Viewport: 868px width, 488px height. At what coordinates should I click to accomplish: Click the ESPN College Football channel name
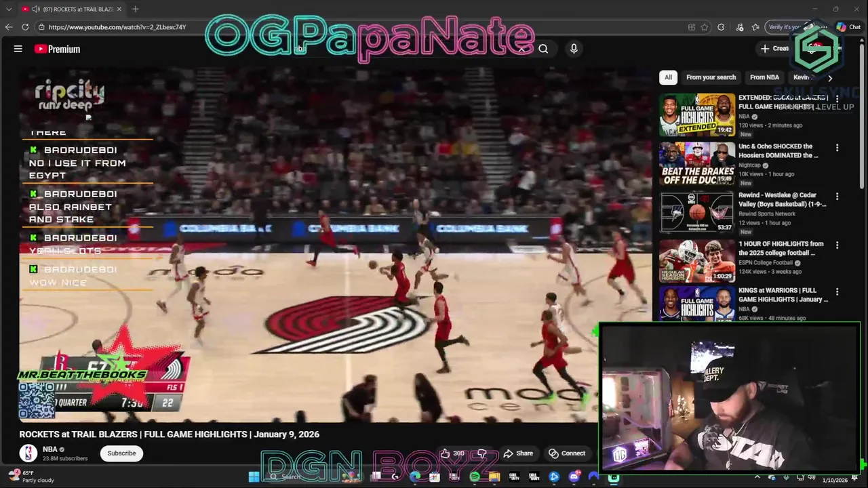(x=766, y=263)
